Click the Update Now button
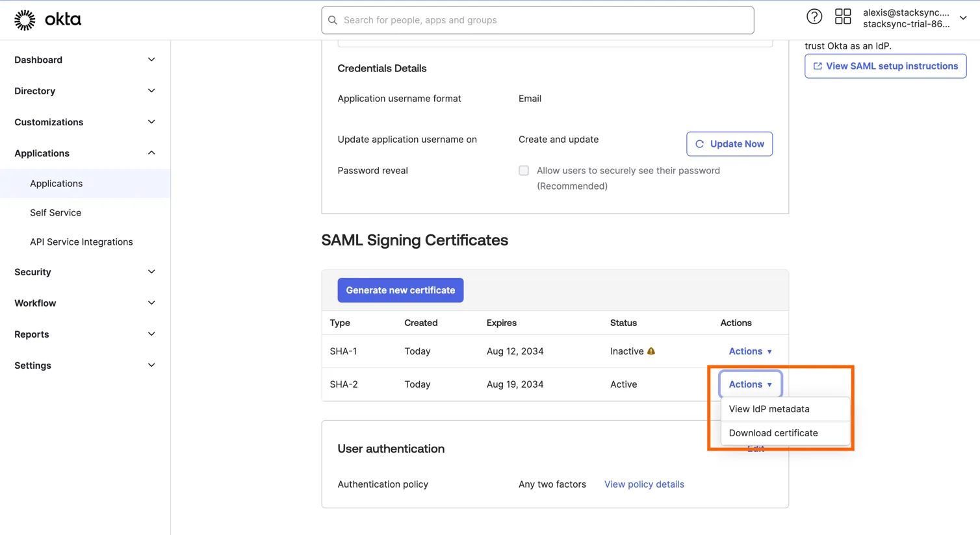Viewport: 980px width, 535px height. coord(729,144)
